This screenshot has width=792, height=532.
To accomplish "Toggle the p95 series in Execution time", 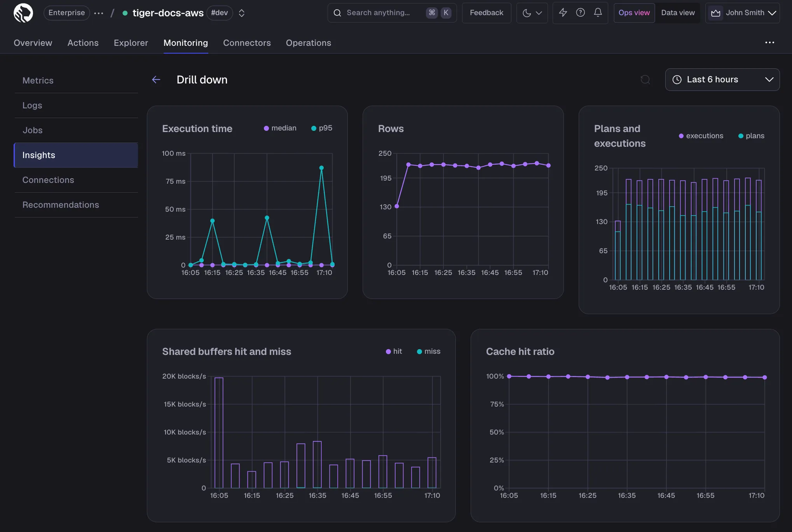I will click(322, 128).
